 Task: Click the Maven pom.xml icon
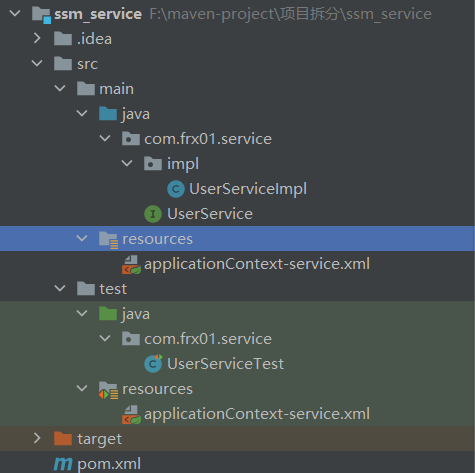(x=63, y=464)
